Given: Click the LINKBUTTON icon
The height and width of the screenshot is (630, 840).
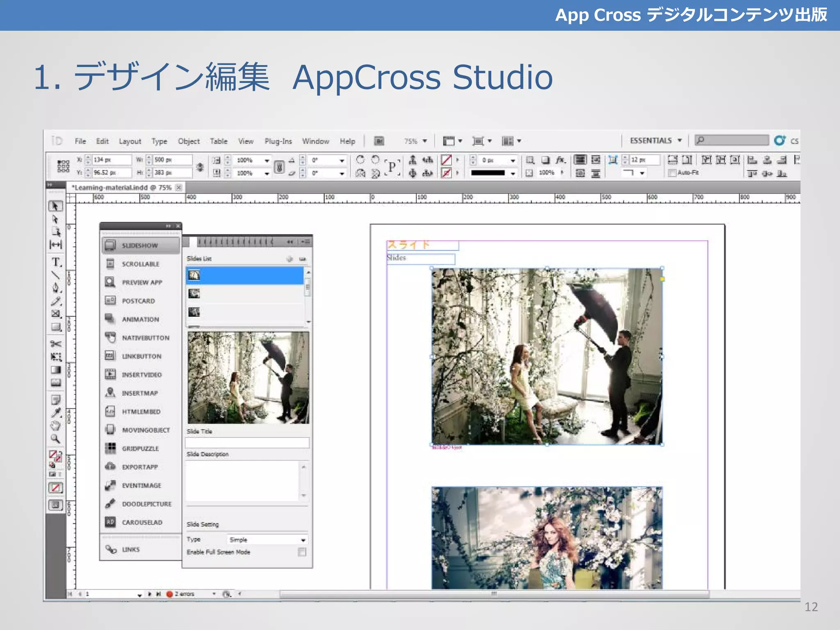Looking at the screenshot, I should [x=110, y=356].
